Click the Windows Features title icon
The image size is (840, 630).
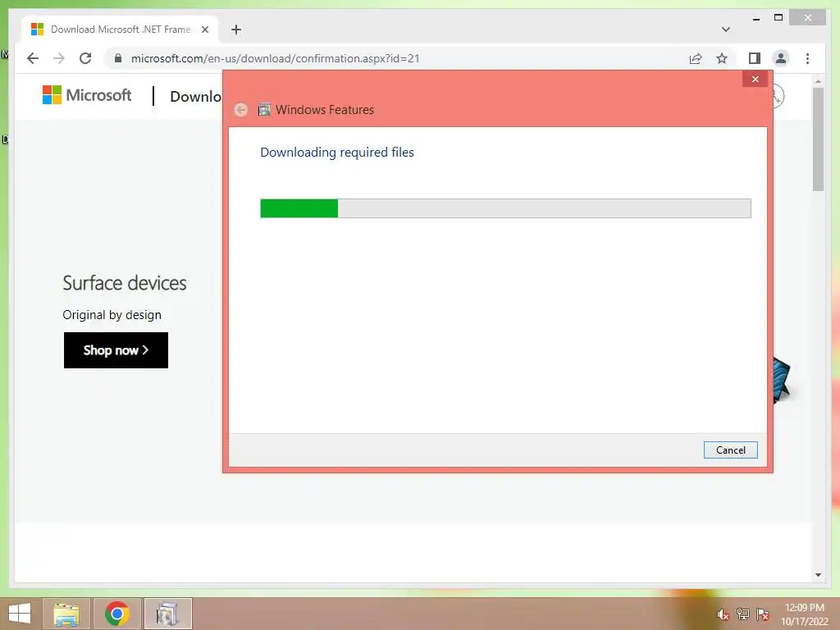pyautogui.click(x=264, y=110)
